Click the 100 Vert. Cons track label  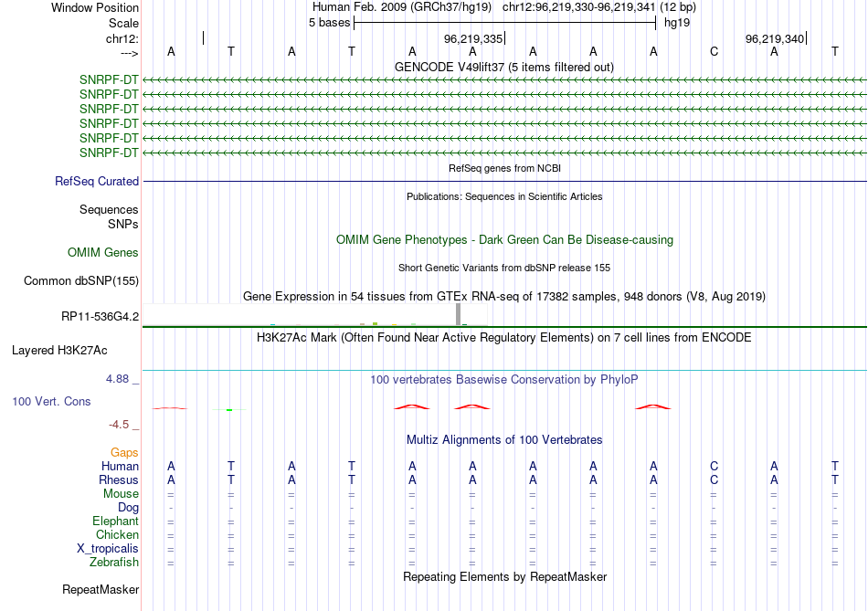[x=51, y=402]
